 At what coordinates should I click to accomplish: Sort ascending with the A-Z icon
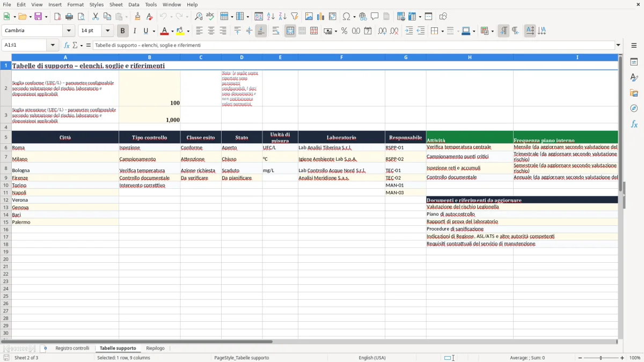point(271,17)
